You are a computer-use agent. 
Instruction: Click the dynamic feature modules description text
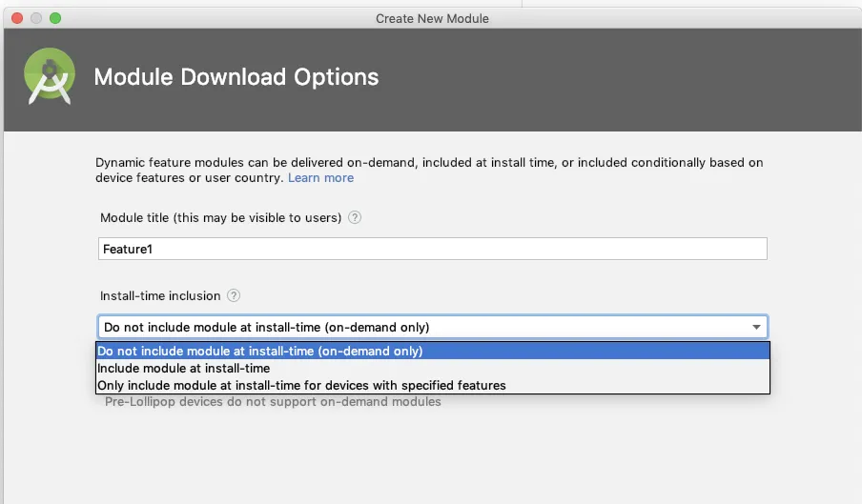[x=429, y=163]
